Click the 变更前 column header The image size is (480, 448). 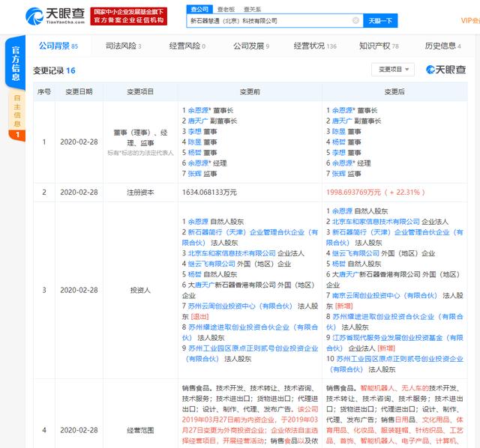click(250, 91)
